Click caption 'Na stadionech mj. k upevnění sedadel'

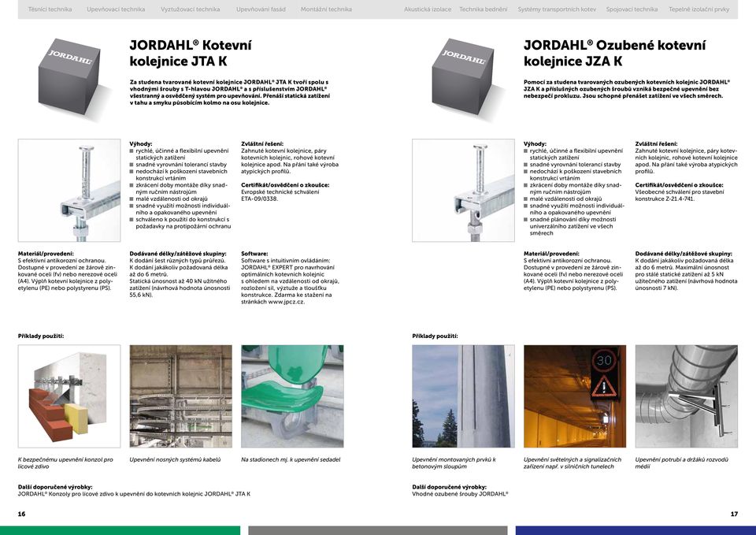(x=291, y=459)
